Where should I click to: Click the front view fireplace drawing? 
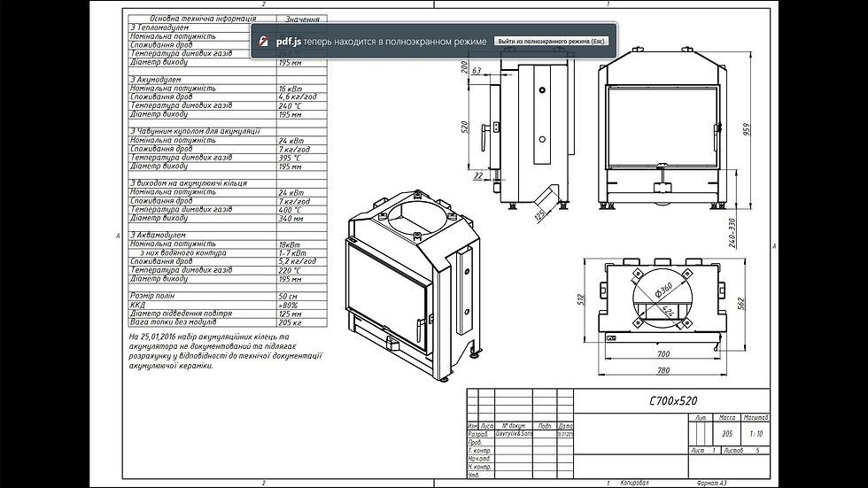click(x=664, y=130)
